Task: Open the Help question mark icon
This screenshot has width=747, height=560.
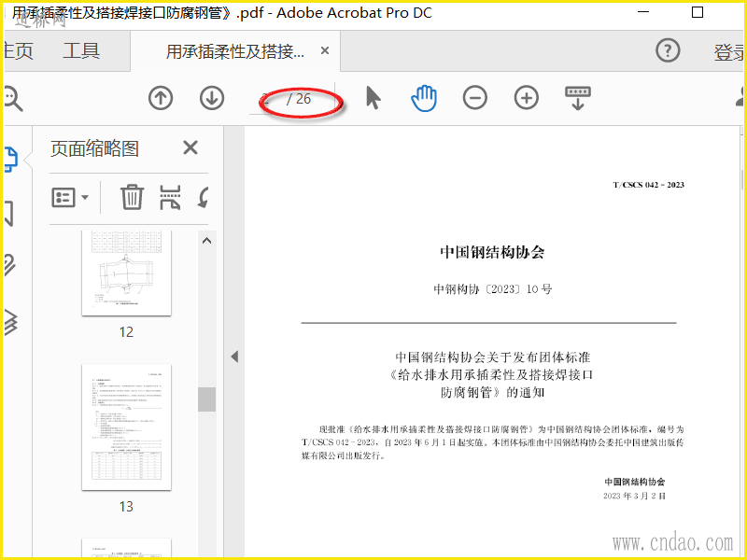Action: point(668,50)
